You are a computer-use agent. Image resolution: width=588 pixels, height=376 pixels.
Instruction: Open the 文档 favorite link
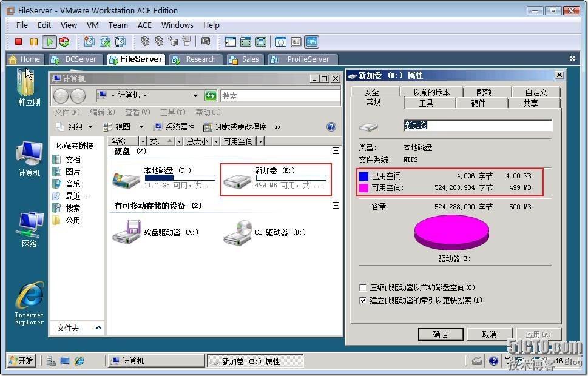click(68, 159)
